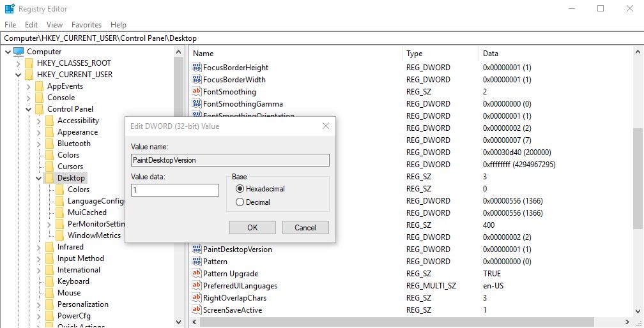
Task: Click the Value data input field
Action: pos(175,190)
